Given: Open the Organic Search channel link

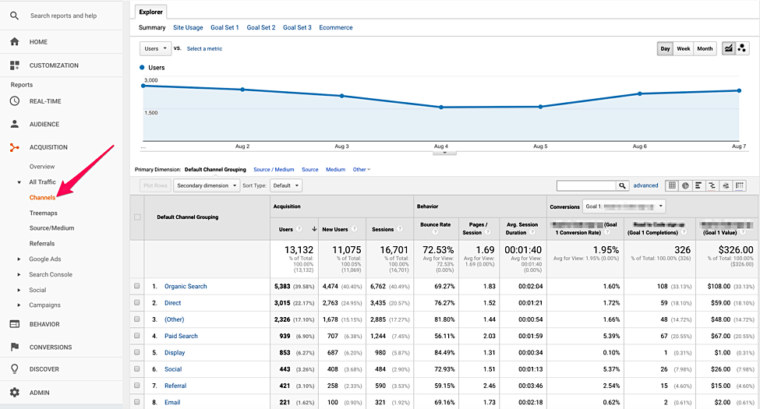Looking at the screenshot, I should coord(186,286).
